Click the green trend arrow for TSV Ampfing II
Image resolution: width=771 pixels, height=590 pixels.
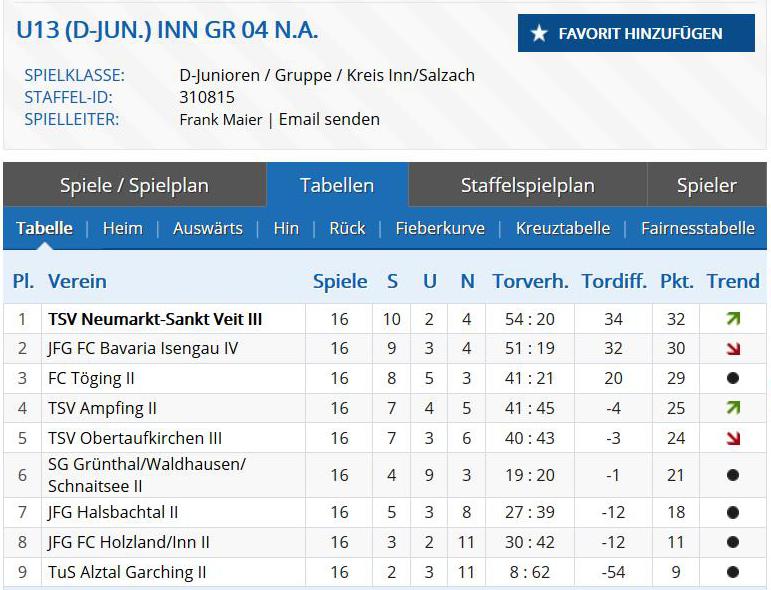[733, 408]
